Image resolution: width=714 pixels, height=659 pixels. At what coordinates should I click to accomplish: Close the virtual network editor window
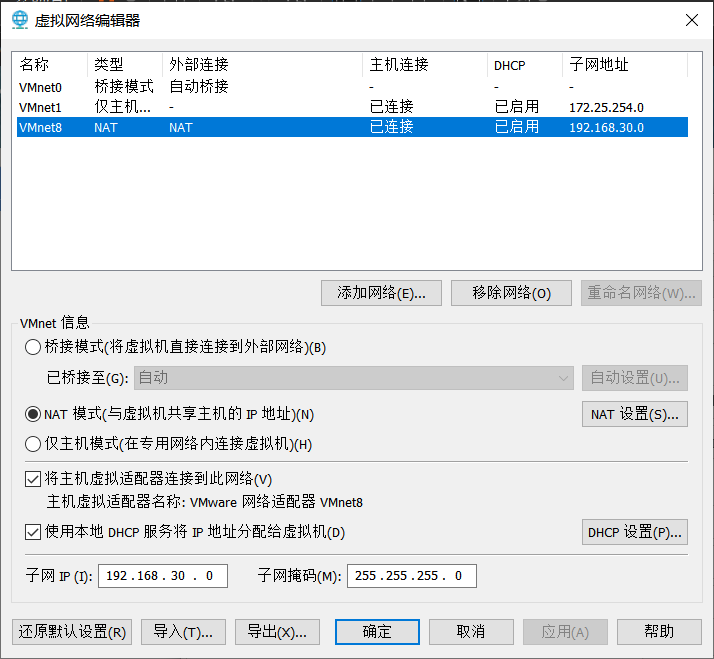pos(691,20)
